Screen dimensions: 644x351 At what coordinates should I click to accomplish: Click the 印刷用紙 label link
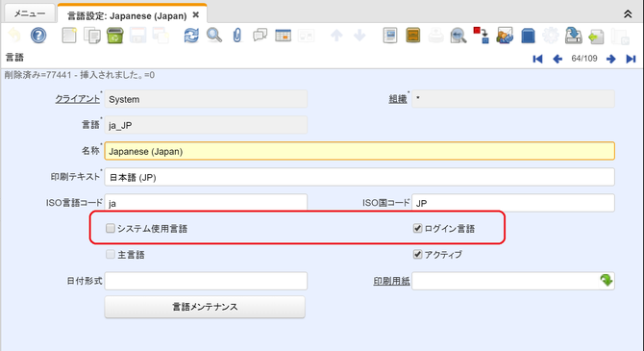click(x=391, y=281)
